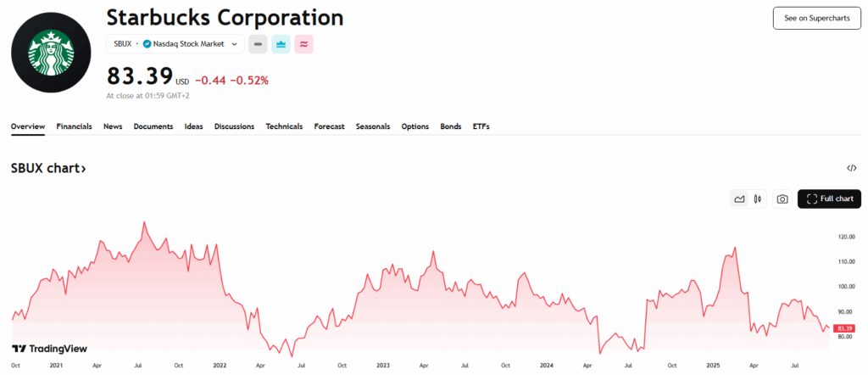Click the TradingView logo on the chart
The width and height of the screenshot is (868, 375).
(x=49, y=349)
